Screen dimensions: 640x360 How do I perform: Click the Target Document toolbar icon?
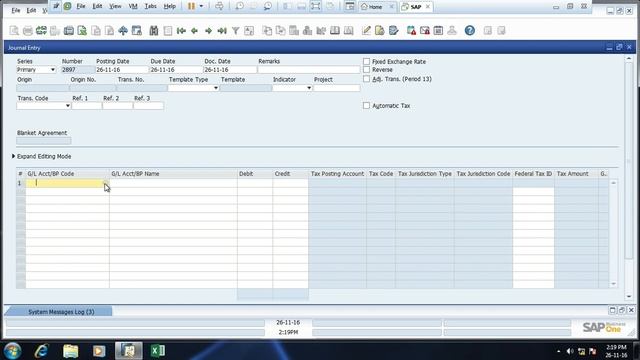coord(280,31)
